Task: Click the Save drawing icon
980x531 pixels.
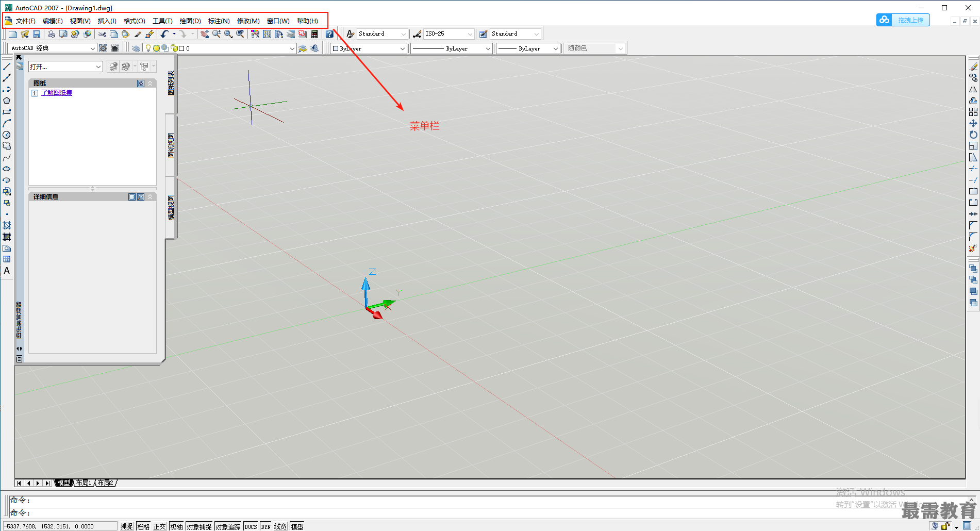Action: click(x=37, y=34)
